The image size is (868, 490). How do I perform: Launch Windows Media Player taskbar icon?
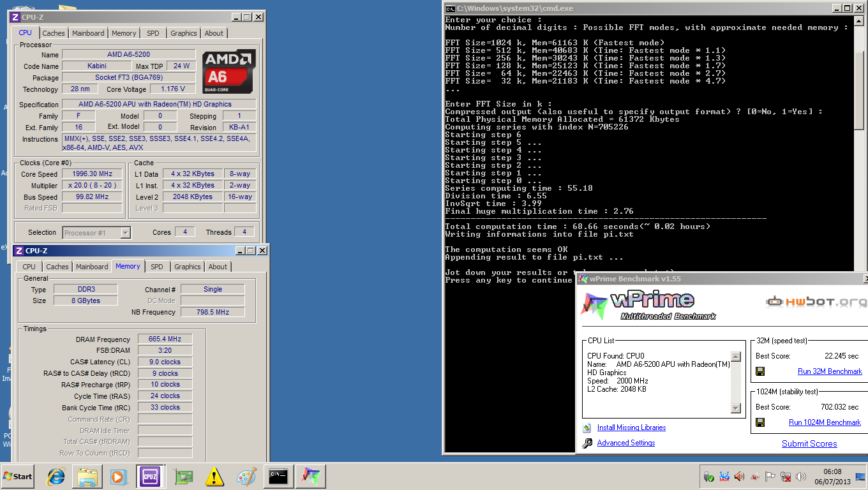click(118, 476)
